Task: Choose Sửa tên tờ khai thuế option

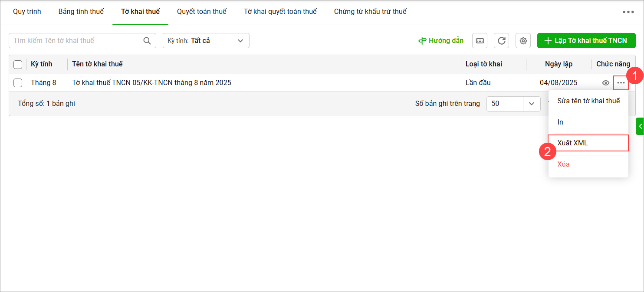Action: click(x=588, y=101)
